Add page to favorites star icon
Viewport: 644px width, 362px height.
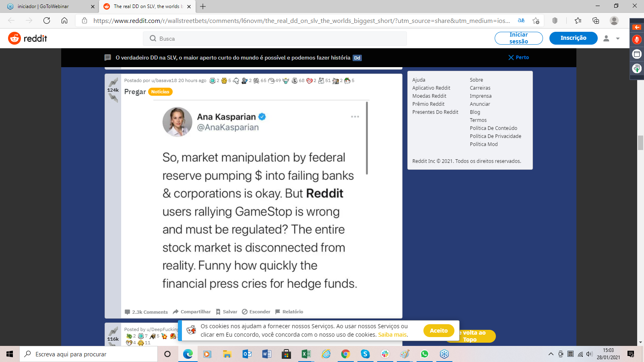tap(536, 21)
